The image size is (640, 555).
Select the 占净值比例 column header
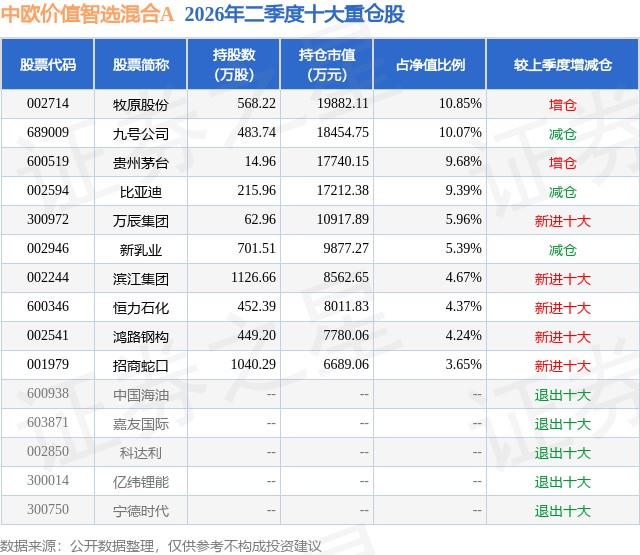[x=430, y=64]
